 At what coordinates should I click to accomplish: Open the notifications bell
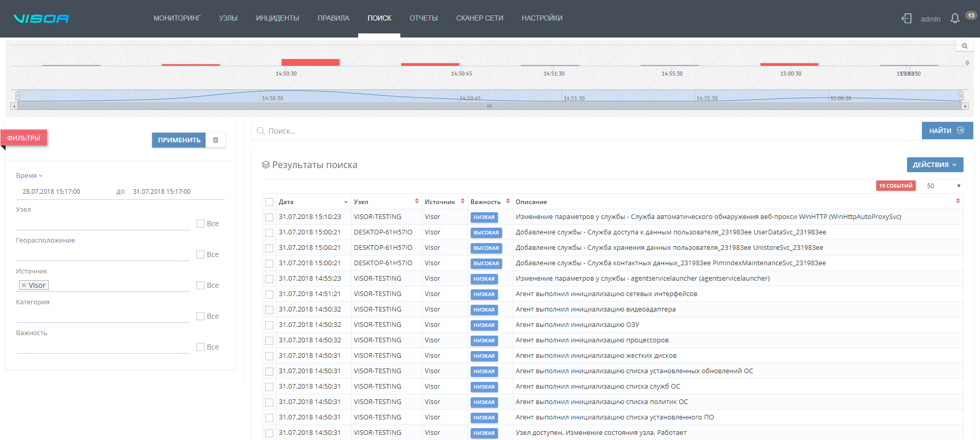(x=955, y=19)
